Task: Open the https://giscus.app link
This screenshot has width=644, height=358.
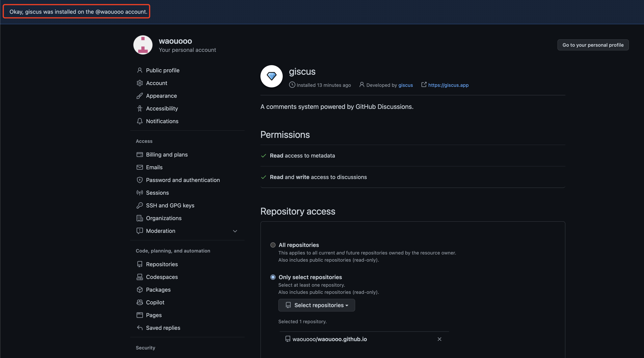Action: (x=448, y=85)
